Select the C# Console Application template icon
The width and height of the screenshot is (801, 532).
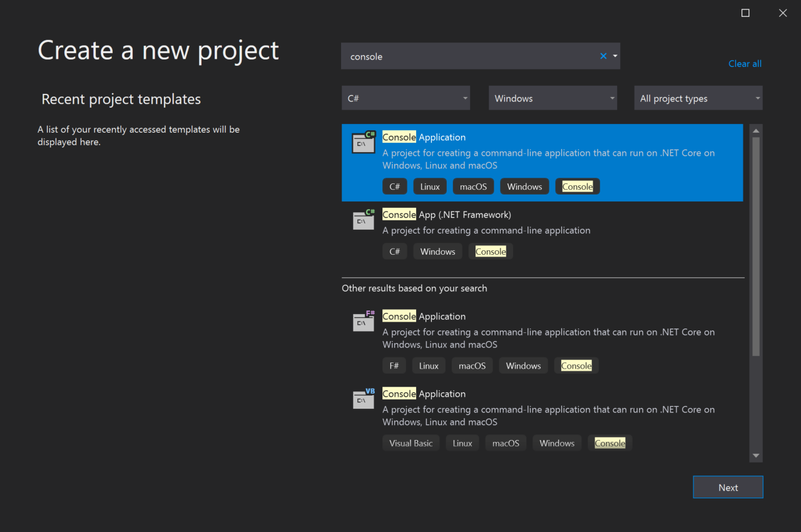pyautogui.click(x=363, y=142)
